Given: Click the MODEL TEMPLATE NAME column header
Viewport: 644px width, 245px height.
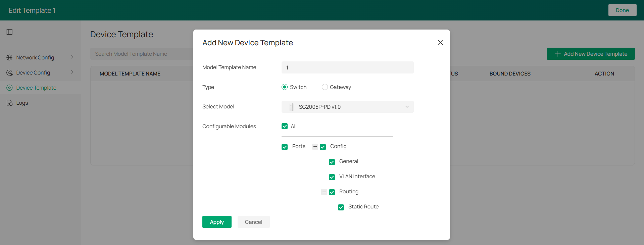Looking at the screenshot, I should pyautogui.click(x=130, y=73).
